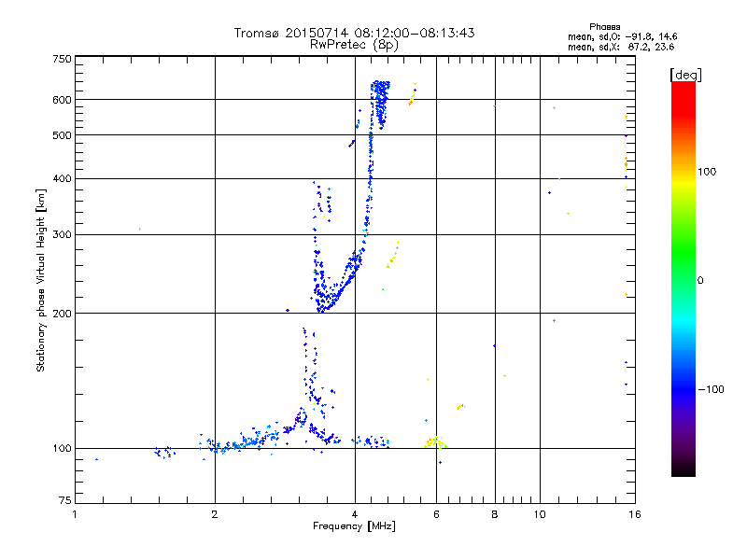Click the 'mean, sd,O: -91.8, 14.6' line

(622, 36)
